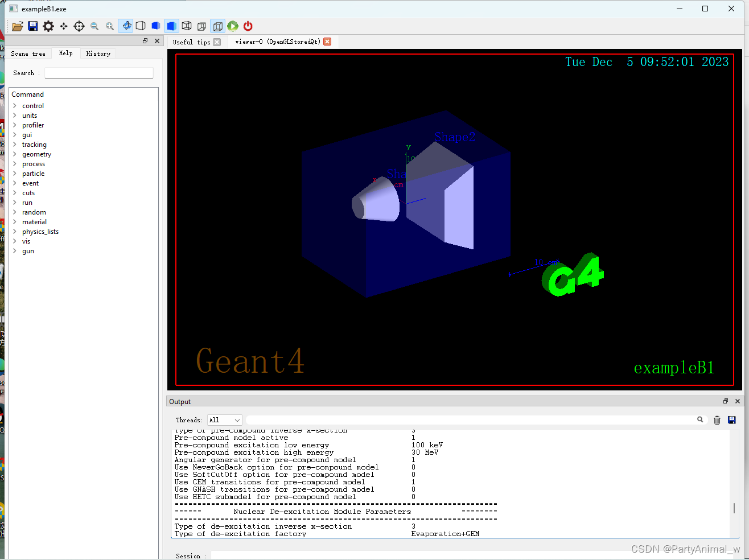The height and width of the screenshot is (560, 749).
Task: Click the blue solid style swatch icon
Action: coord(155,26)
